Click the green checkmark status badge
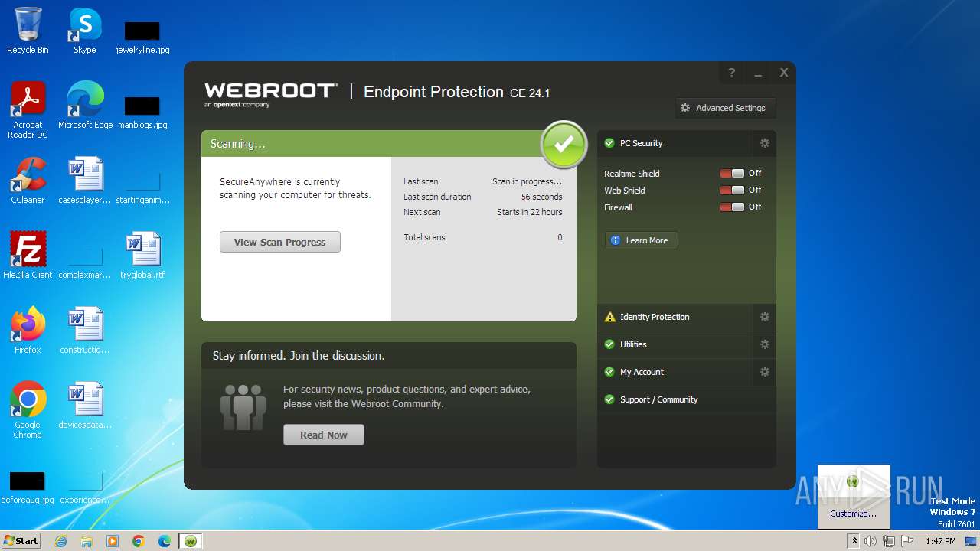 (564, 144)
